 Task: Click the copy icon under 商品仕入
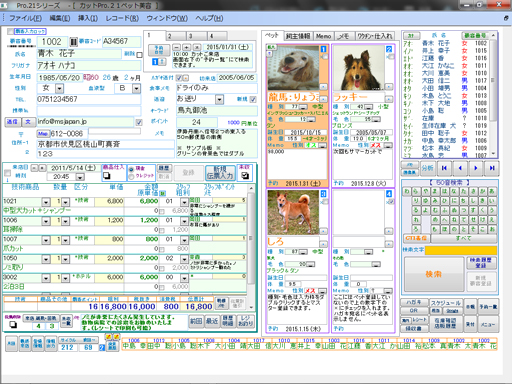point(106,176)
